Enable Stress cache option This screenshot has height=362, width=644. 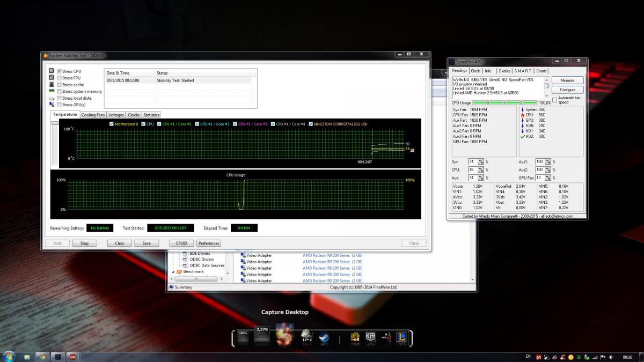[59, 85]
